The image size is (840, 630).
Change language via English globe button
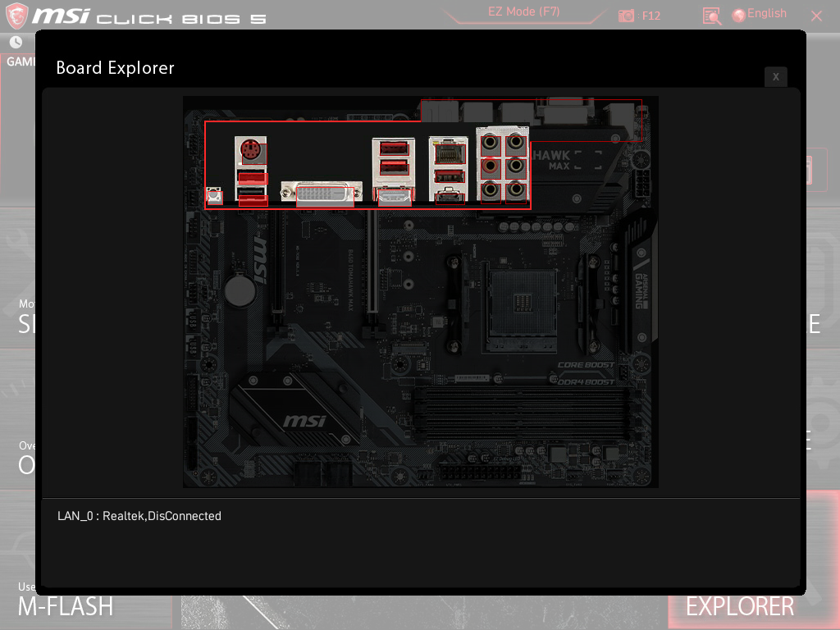point(760,14)
